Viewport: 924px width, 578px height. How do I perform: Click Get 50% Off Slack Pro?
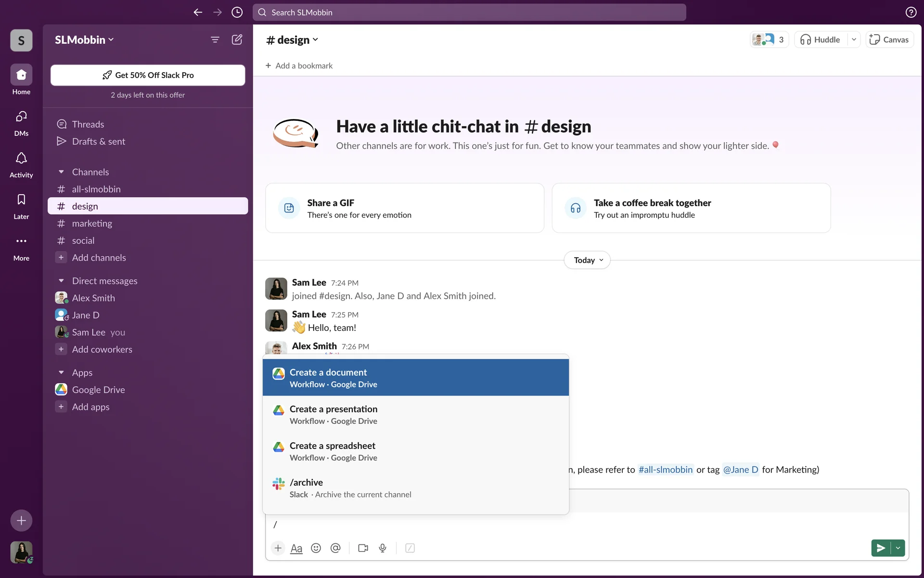[148, 75]
